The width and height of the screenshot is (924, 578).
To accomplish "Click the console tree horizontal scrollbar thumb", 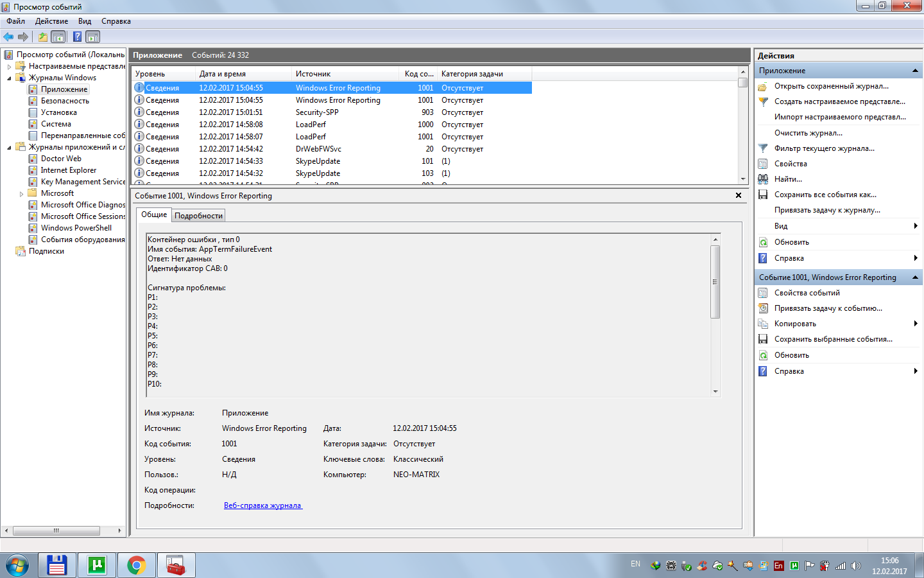I will [x=56, y=530].
